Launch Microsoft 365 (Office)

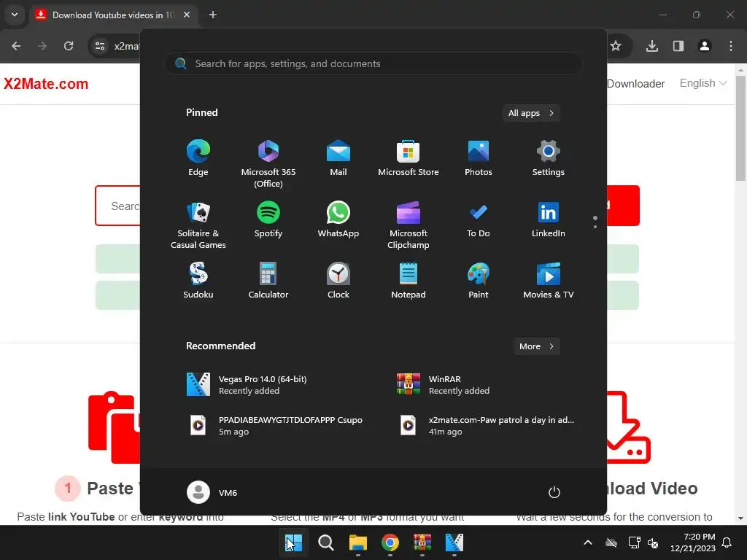coord(268,164)
